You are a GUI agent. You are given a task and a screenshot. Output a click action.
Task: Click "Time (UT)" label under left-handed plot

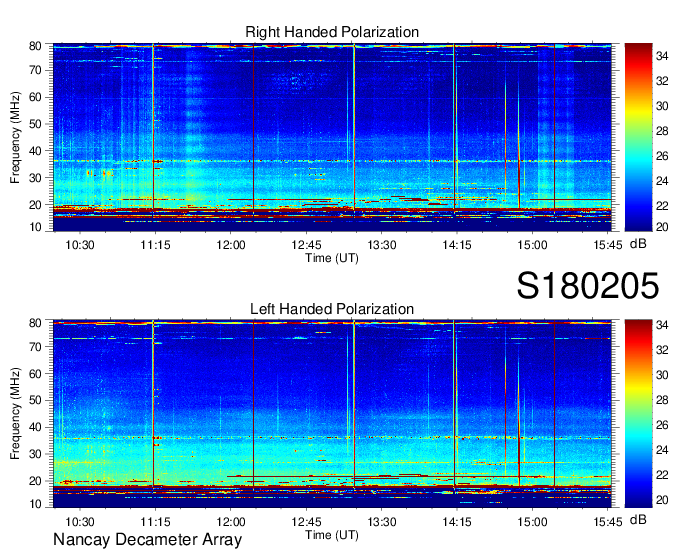pyautogui.click(x=332, y=535)
